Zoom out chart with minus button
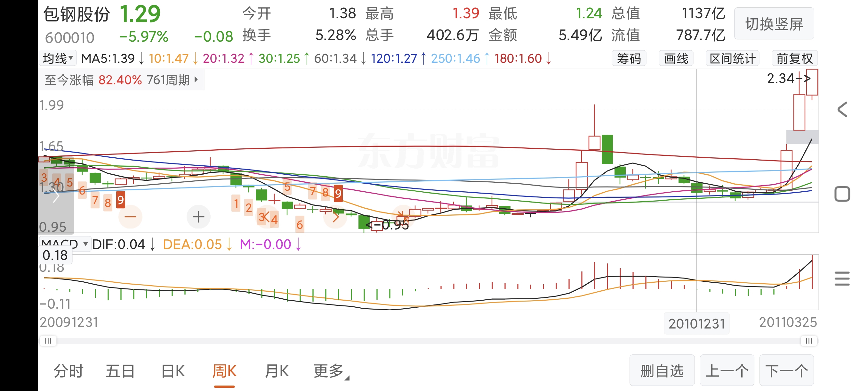Viewport: 868px width, 391px height. (x=130, y=217)
